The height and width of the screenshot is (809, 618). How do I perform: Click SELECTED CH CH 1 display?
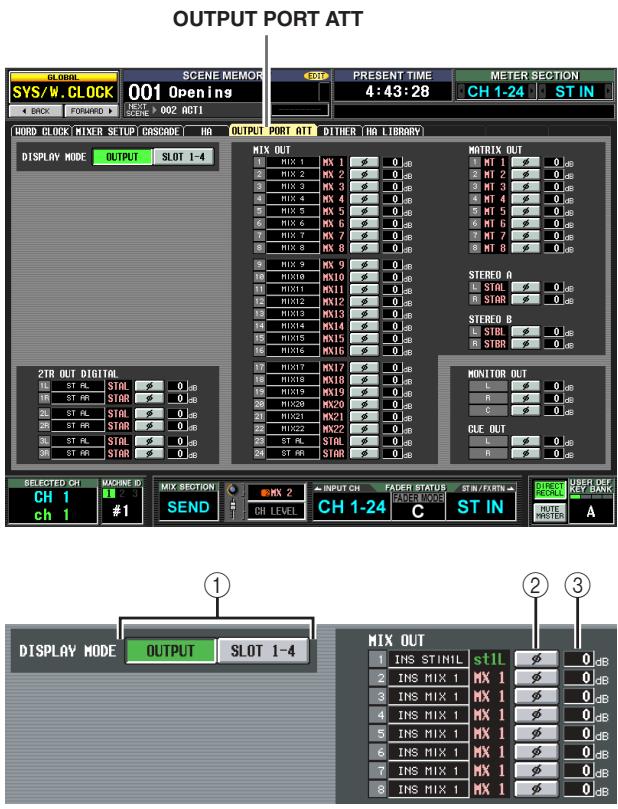tap(52, 506)
